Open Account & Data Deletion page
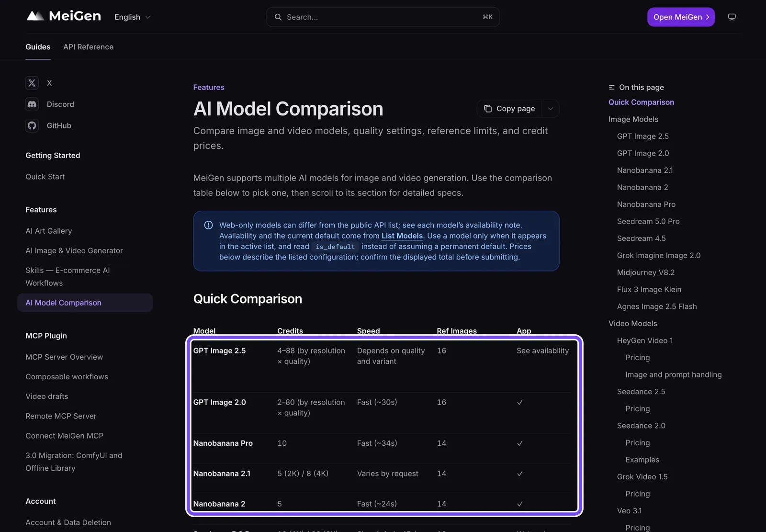The width and height of the screenshot is (766, 532). (x=68, y=522)
